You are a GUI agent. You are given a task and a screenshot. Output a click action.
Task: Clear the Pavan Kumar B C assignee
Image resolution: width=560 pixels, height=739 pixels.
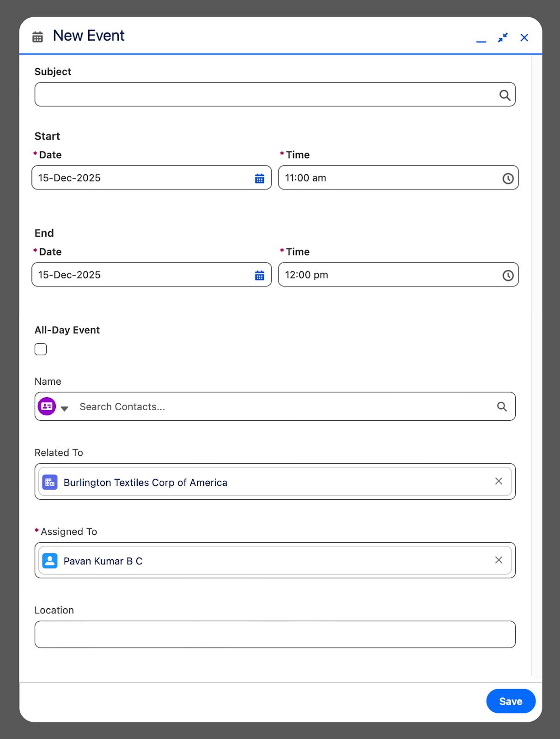point(499,560)
